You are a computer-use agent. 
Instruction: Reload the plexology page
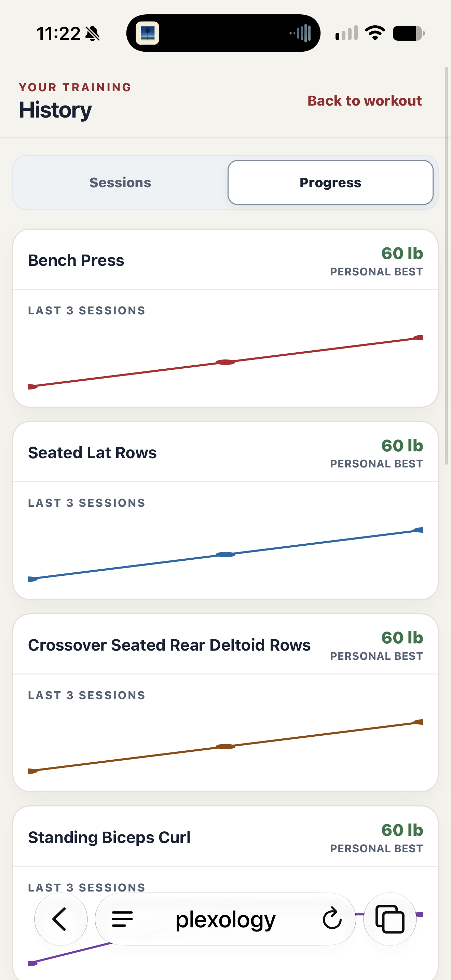click(332, 918)
